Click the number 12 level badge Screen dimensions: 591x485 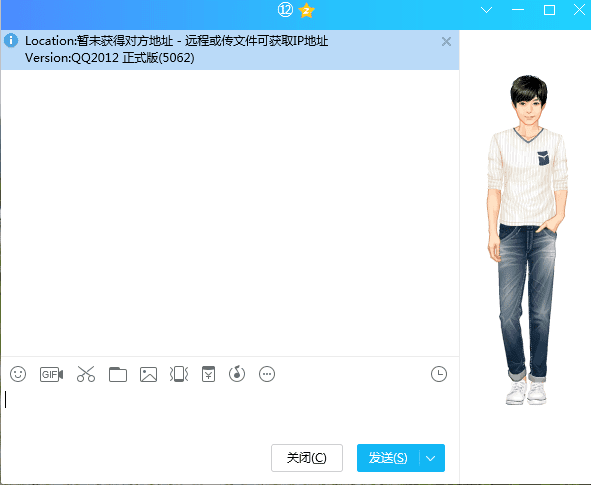pyautogui.click(x=285, y=10)
